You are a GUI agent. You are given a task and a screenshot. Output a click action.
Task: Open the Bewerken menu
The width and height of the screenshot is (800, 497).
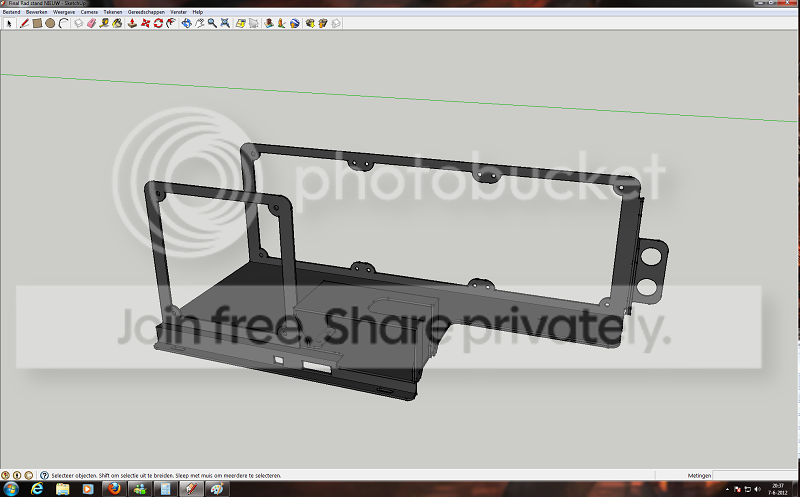click(x=36, y=12)
